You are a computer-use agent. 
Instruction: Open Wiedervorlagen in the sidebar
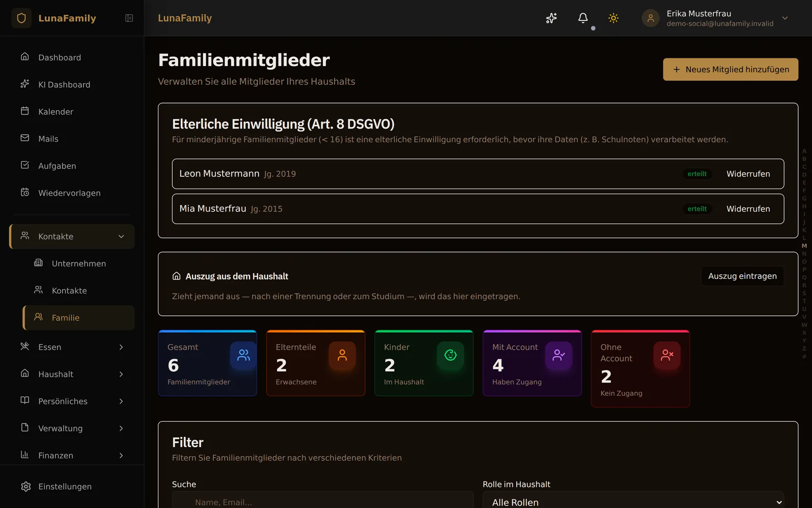tap(72, 193)
